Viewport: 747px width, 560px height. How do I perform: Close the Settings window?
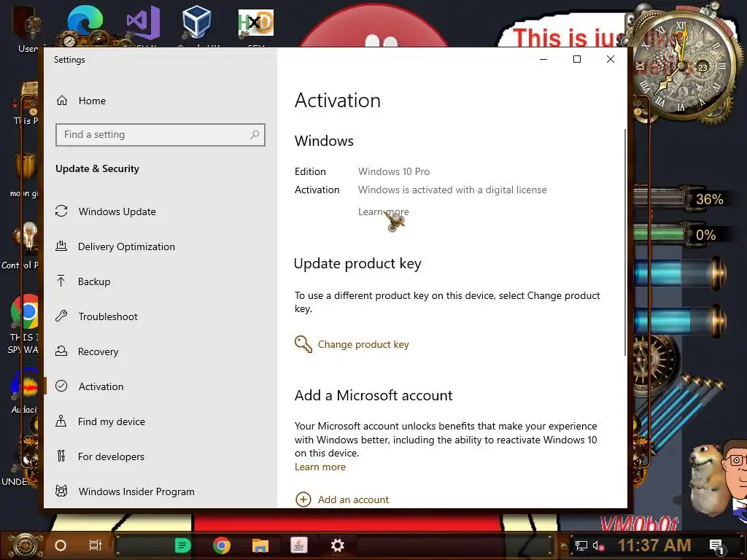point(611,59)
